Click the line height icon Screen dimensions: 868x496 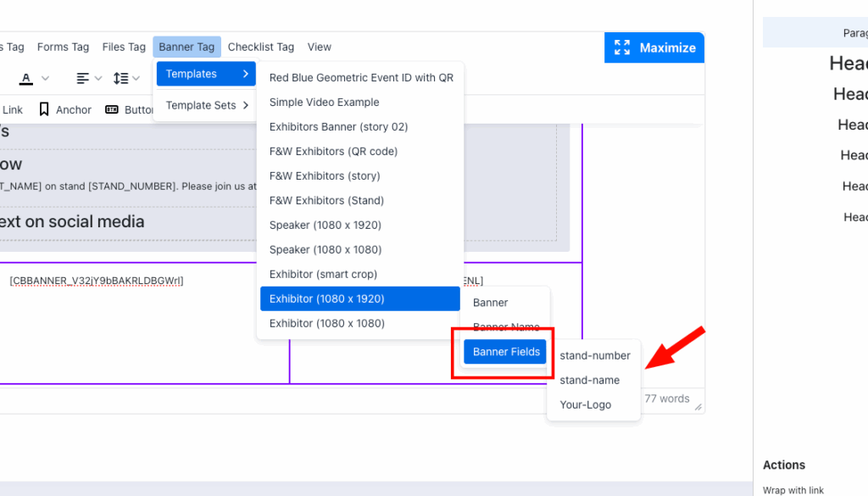pos(120,78)
